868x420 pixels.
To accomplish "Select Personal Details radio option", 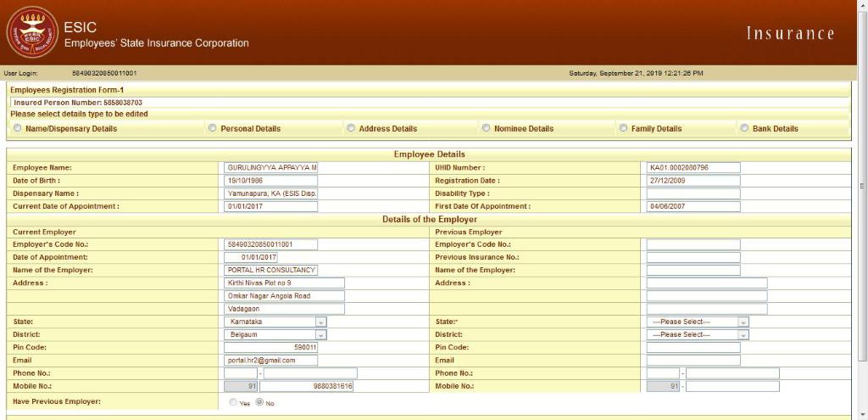I will pyautogui.click(x=212, y=128).
